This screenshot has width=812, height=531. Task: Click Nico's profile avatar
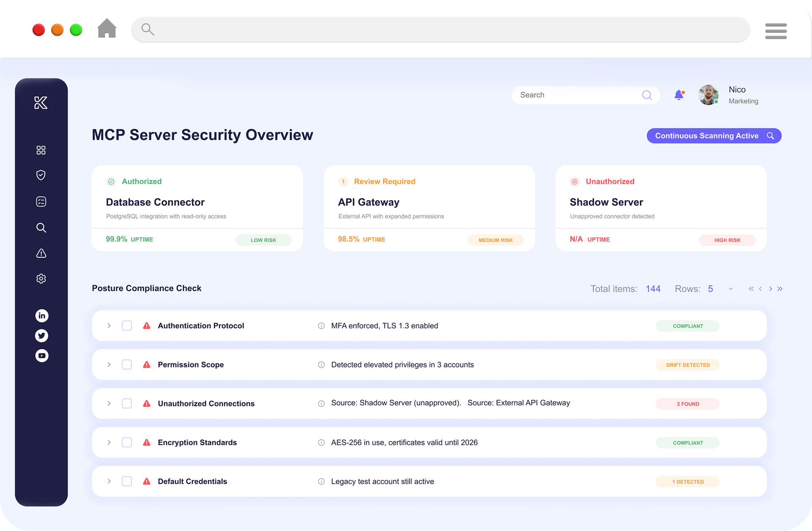708,95
